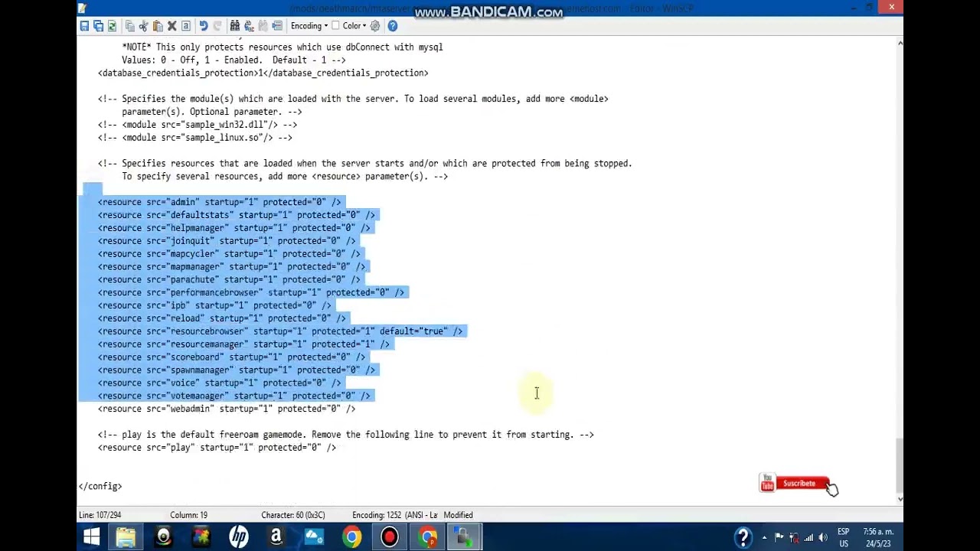Click the resource src="play" line
The height and width of the screenshot is (551, 980).
click(x=217, y=448)
